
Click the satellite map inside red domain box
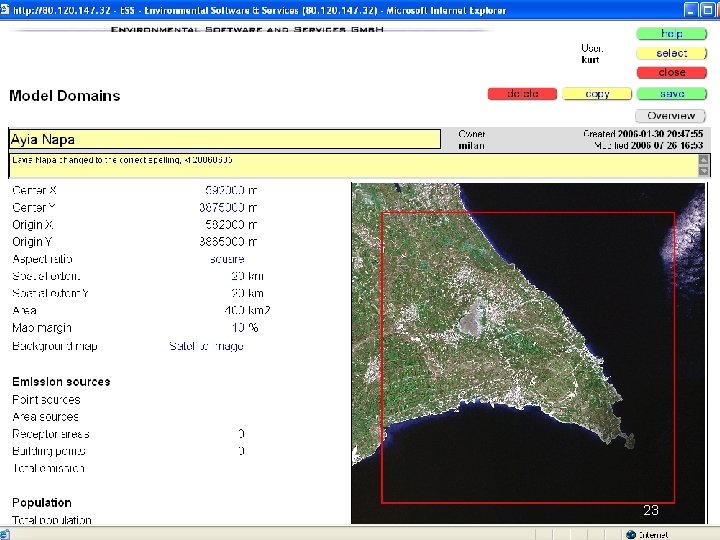pos(528,357)
